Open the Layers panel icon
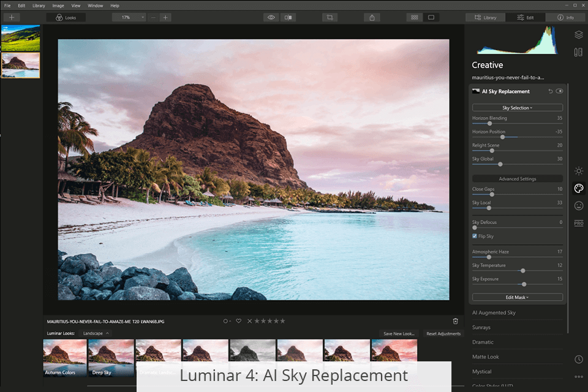This screenshot has height=392, width=588. point(579,35)
